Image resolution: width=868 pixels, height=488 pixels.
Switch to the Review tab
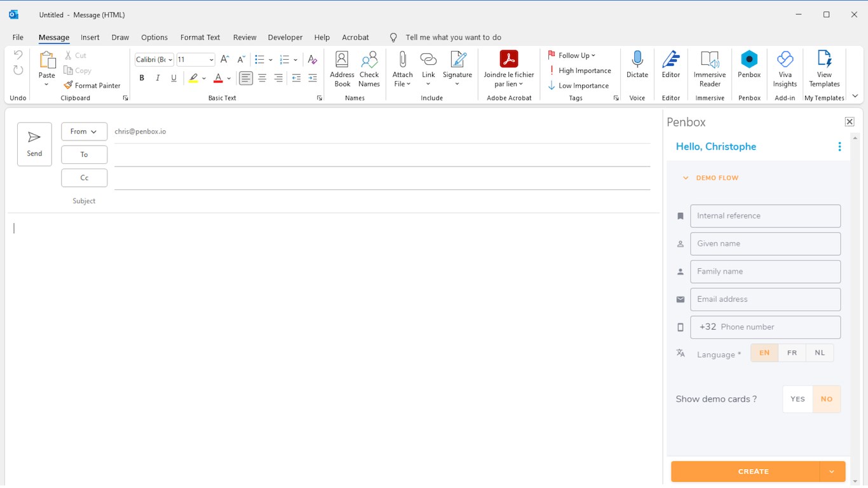point(245,37)
